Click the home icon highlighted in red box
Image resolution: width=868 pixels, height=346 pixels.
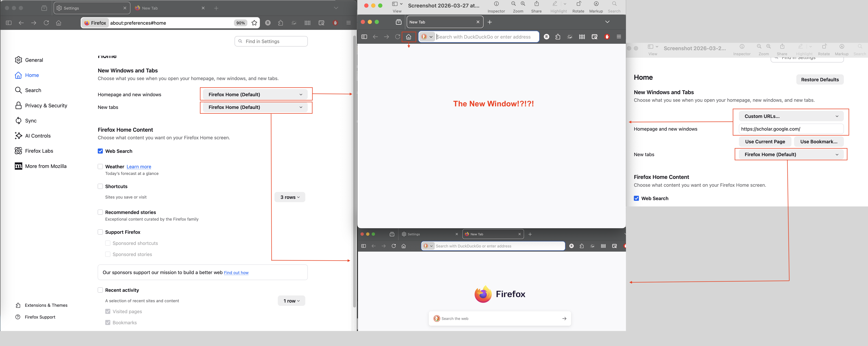[408, 37]
